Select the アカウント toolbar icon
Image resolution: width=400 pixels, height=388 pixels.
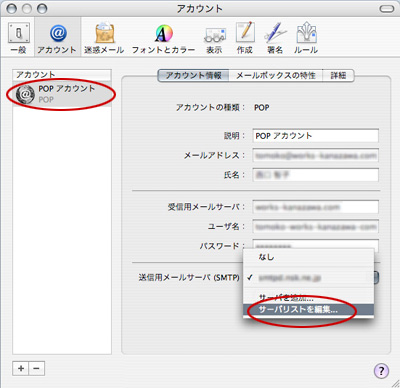57,38
